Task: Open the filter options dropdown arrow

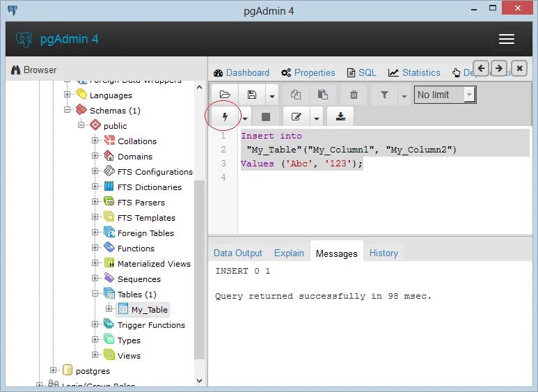Action: click(x=404, y=96)
